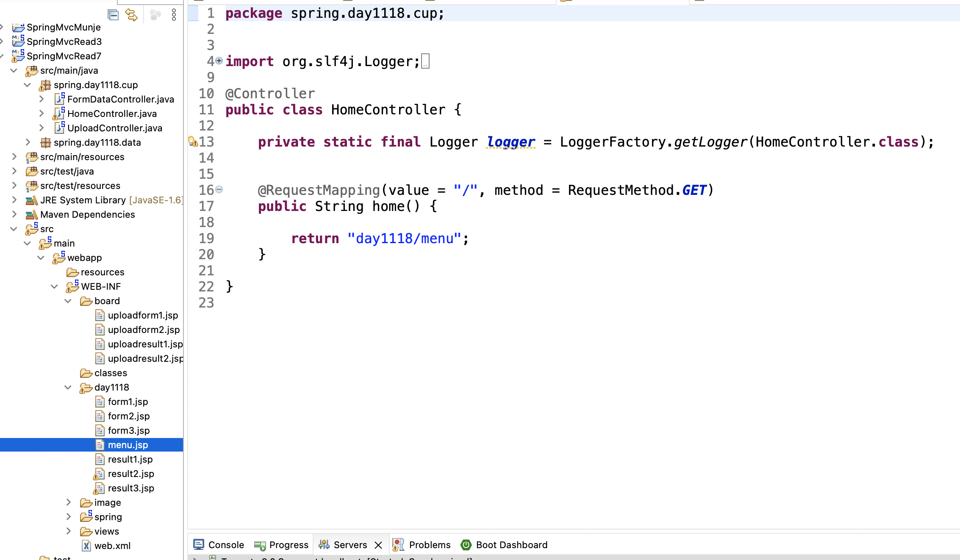960x560 pixels.
Task: Collapse home method fold at line 16
Action: coord(219,189)
